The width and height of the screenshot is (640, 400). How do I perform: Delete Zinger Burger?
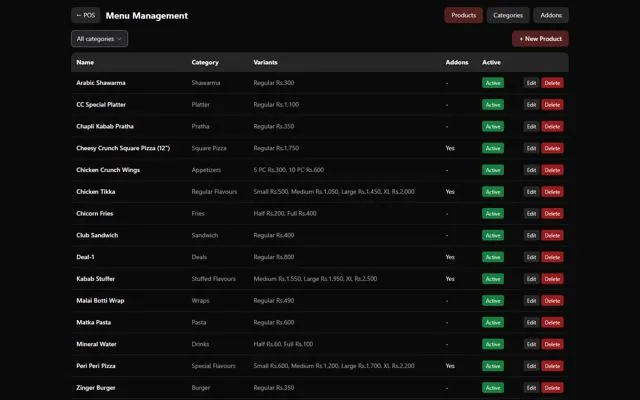pos(552,388)
